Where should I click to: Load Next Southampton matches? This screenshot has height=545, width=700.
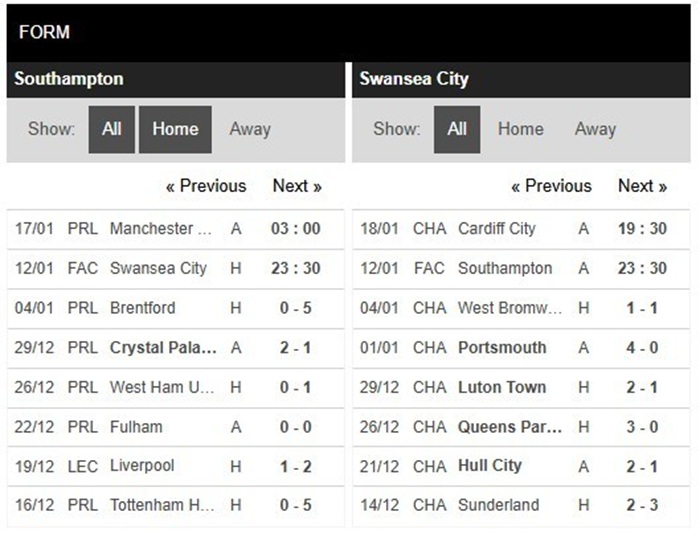click(x=297, y=186)
